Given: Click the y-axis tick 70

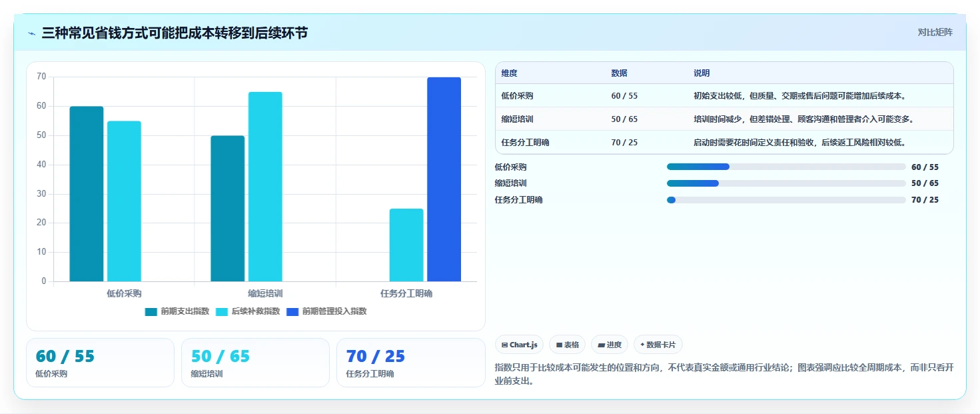Looking at the screenshot, I should 41,77.
